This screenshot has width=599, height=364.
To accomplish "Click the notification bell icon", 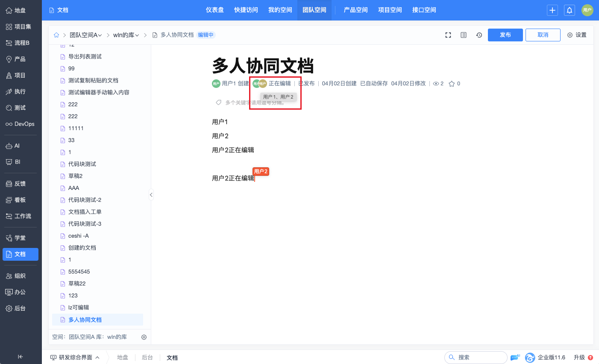I will coord(570,10).
